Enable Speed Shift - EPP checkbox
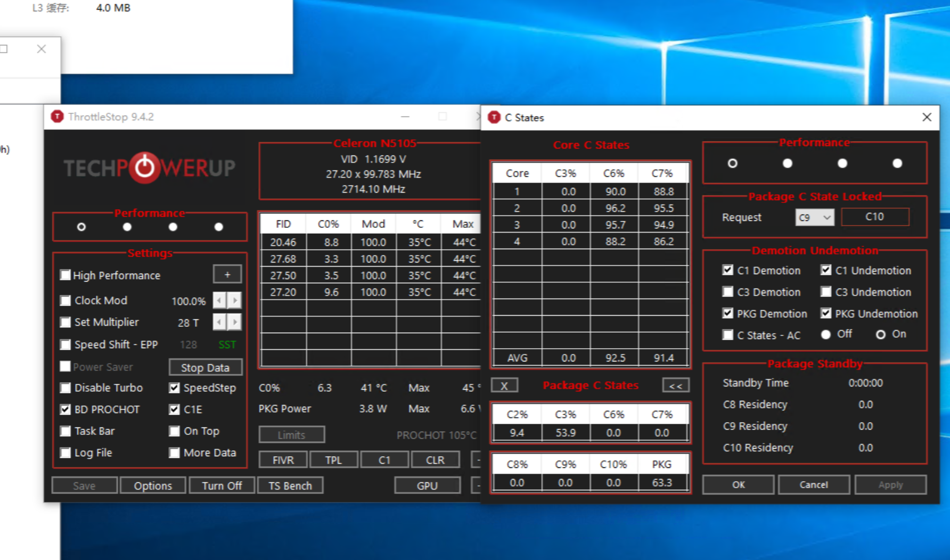 pyautogui.click(x=65, y=344)
